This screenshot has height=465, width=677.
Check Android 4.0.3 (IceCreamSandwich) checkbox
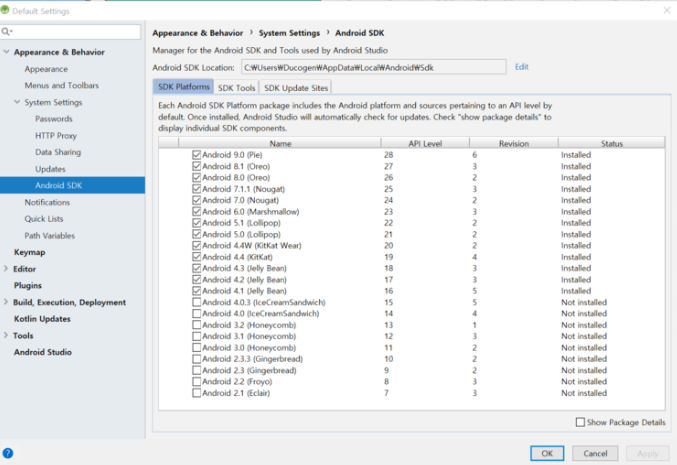coord(196,302)
